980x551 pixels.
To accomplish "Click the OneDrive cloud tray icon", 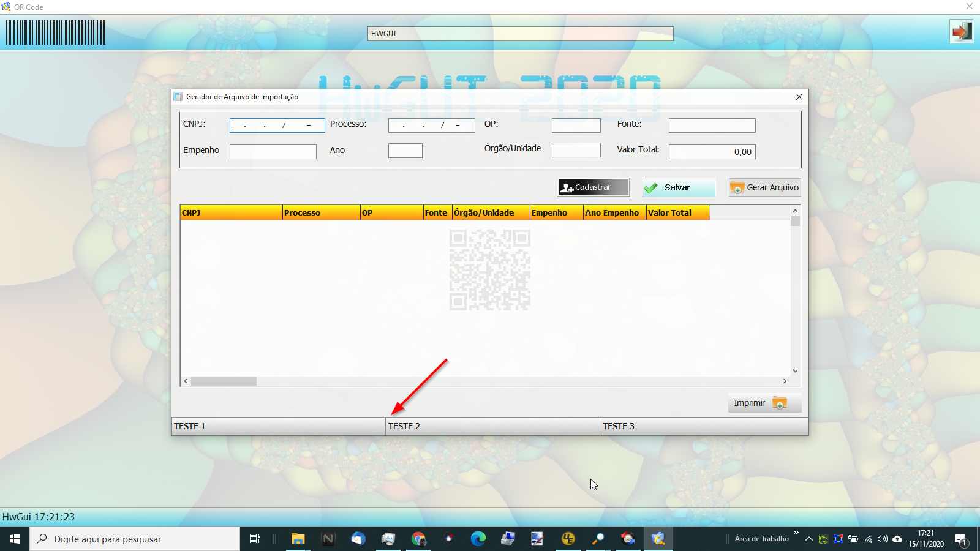I will coord(897,539).
